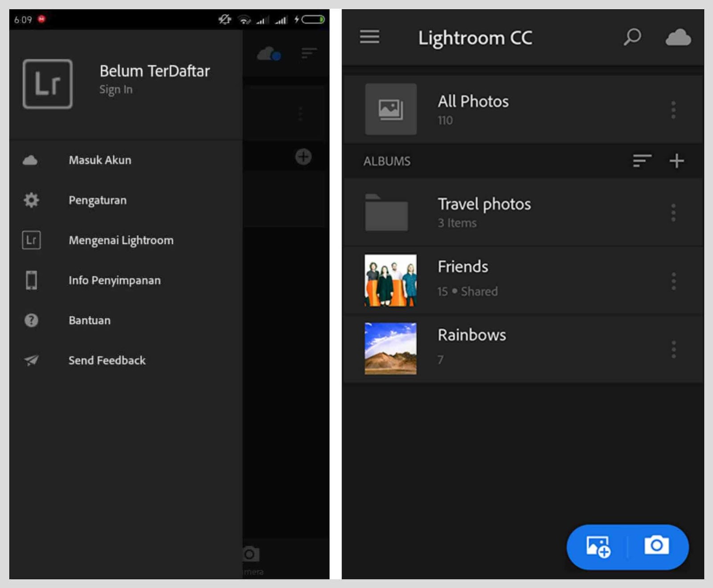The image size is (713, 588).
Task: Tap the dimmed camera icon behind drawer
Action: (x=251, y=554)
